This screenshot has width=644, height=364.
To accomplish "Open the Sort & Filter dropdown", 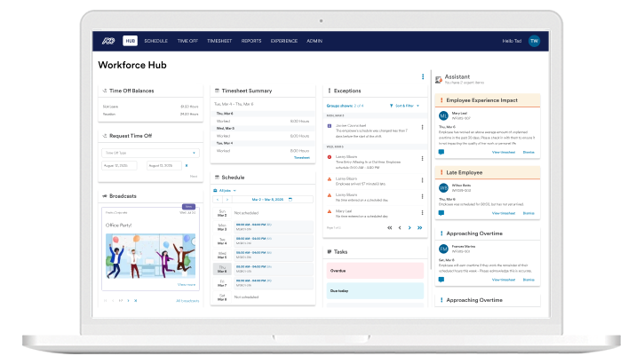I will coord(404,106).
